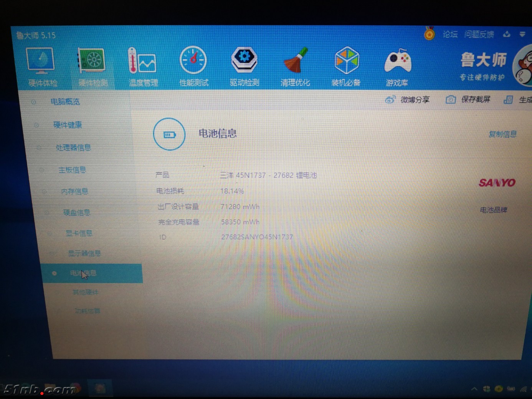The height and width of the screenshot is (399, 532).
Task: Click the SANYO brand logo
Action: coord(497,183)
